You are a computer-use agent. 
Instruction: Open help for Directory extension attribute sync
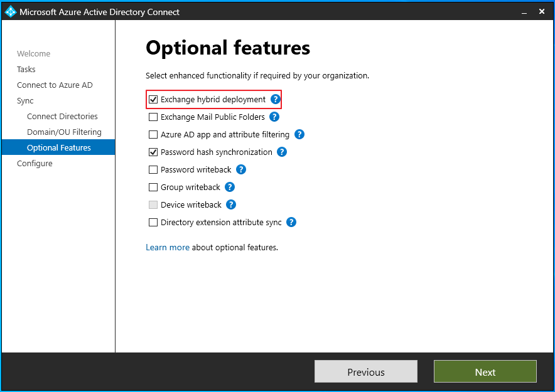291,222
